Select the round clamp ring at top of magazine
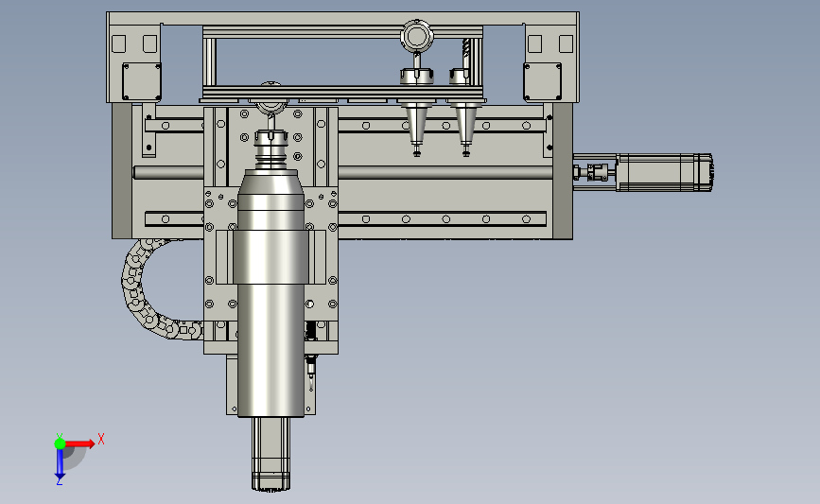This screenshot has width=820, height=504. 417,37
